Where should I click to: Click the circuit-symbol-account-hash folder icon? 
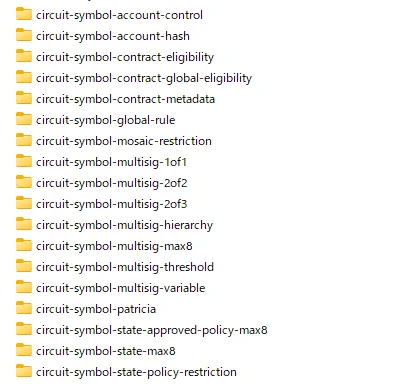24,35
